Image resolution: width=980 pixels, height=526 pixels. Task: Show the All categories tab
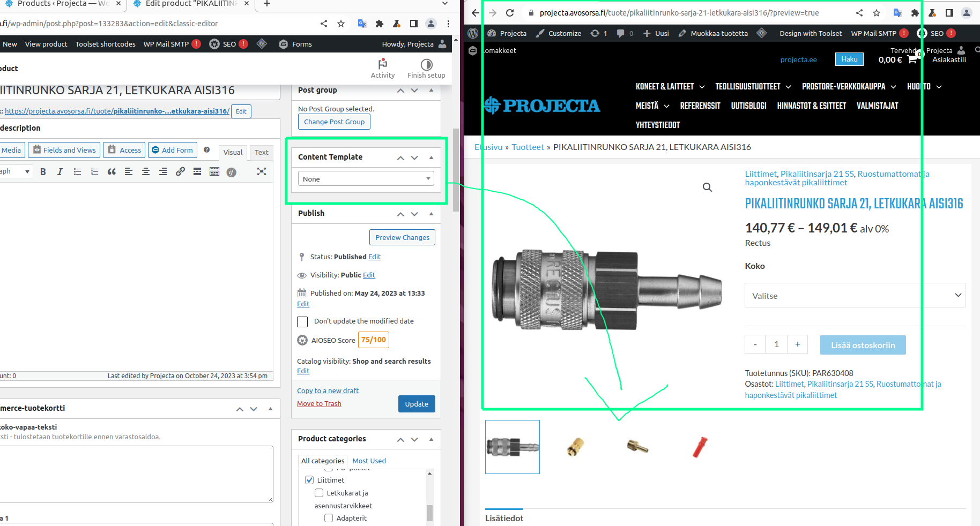pyautogui.click(x=323, y=461)
